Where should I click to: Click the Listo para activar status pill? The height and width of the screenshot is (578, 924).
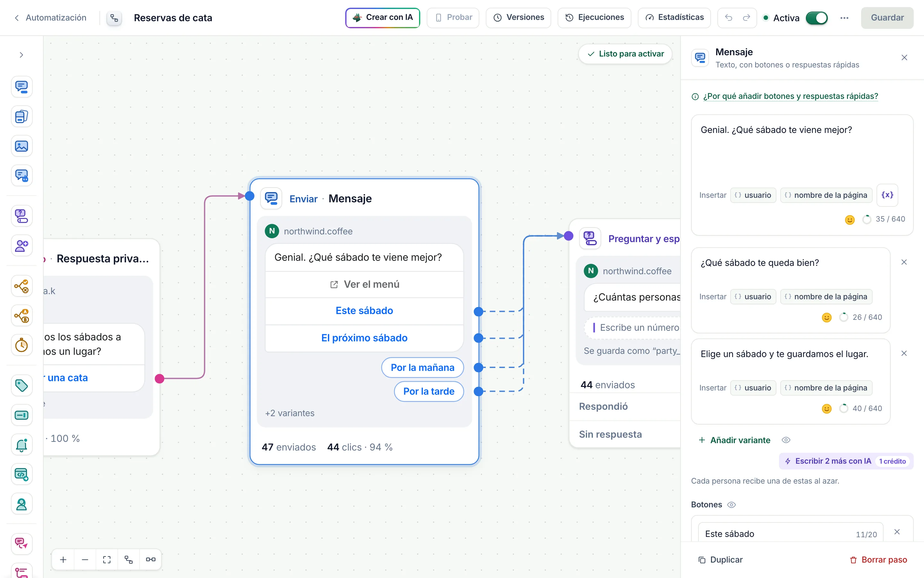click(x=625, y=54)
